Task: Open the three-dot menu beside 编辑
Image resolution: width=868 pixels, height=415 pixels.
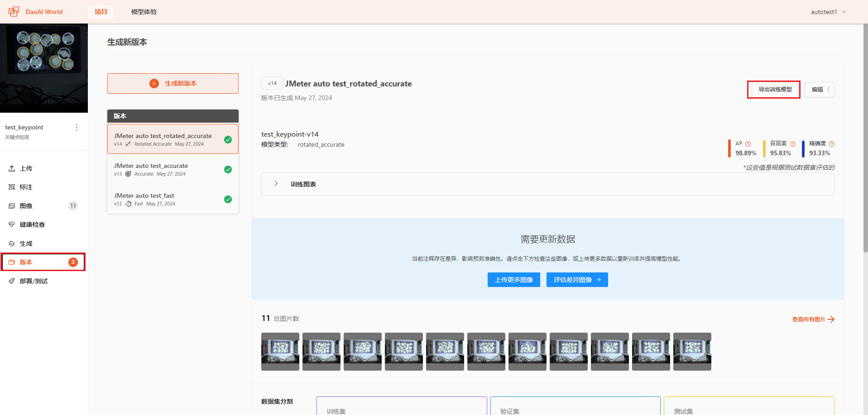Action: pos(829,90)
